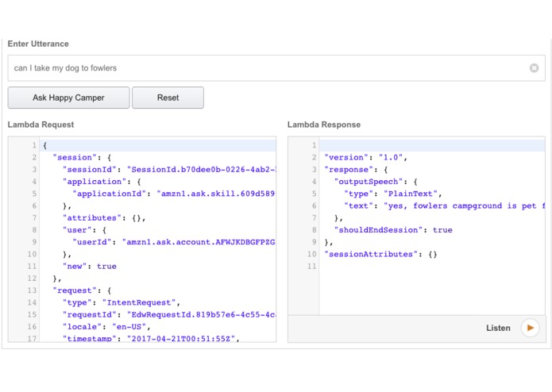The height and width of the screenshot is (392, 552).
Task: Click the "response": { line in Lambda Response
Action: point(356,170)
